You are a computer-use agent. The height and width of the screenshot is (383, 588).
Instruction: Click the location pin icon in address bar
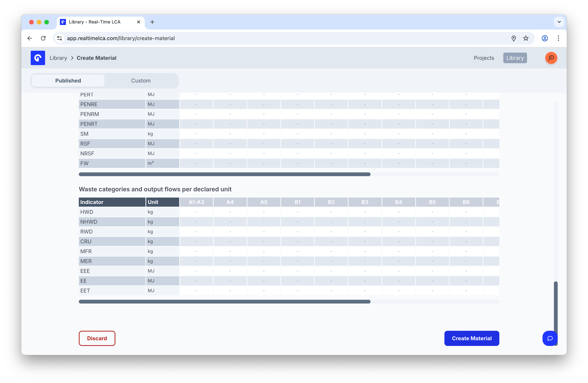(x=514, y=38)
